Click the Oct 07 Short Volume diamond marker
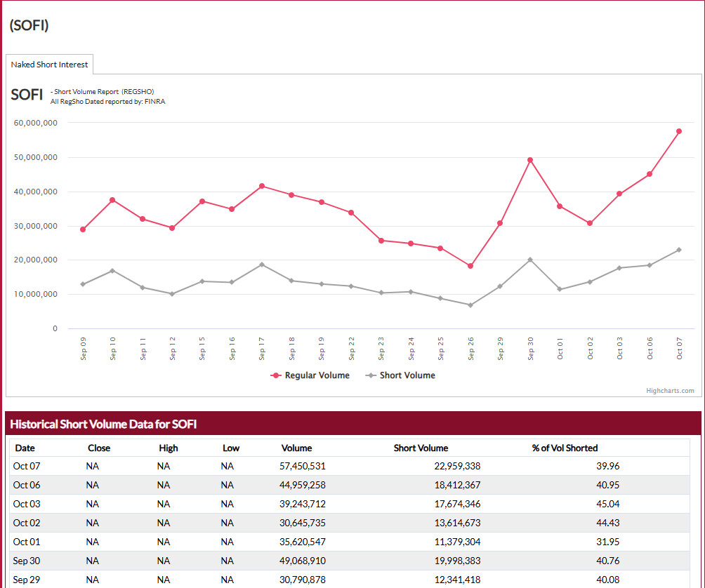This screenshot has height=588, width=705. click(x=679, y=250)
